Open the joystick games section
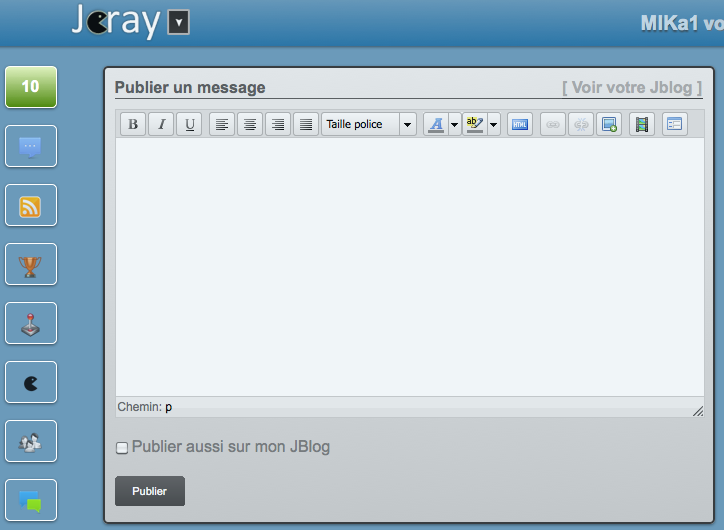 [31, 323]
